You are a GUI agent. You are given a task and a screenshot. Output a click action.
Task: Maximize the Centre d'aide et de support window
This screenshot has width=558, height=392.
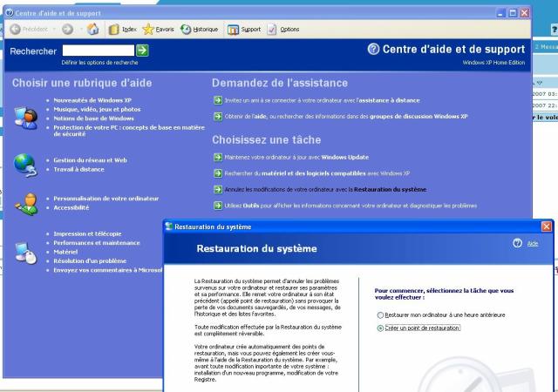[513, 13]
